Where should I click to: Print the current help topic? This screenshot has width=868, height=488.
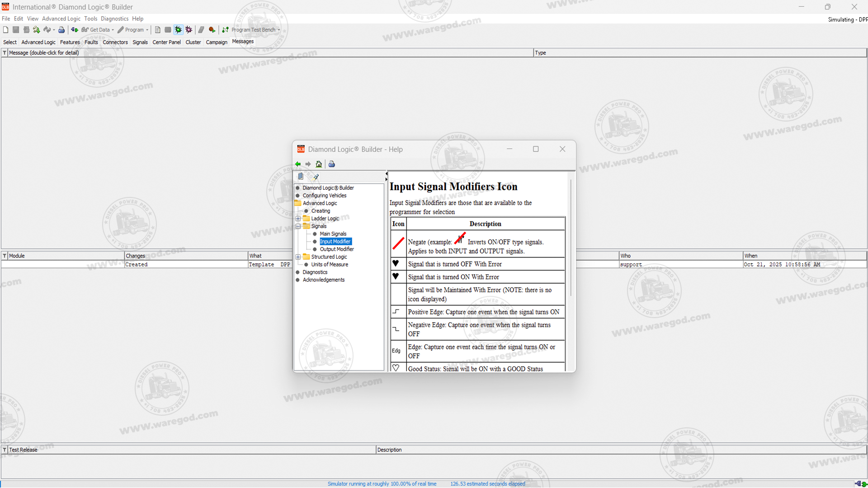point(331,164)
